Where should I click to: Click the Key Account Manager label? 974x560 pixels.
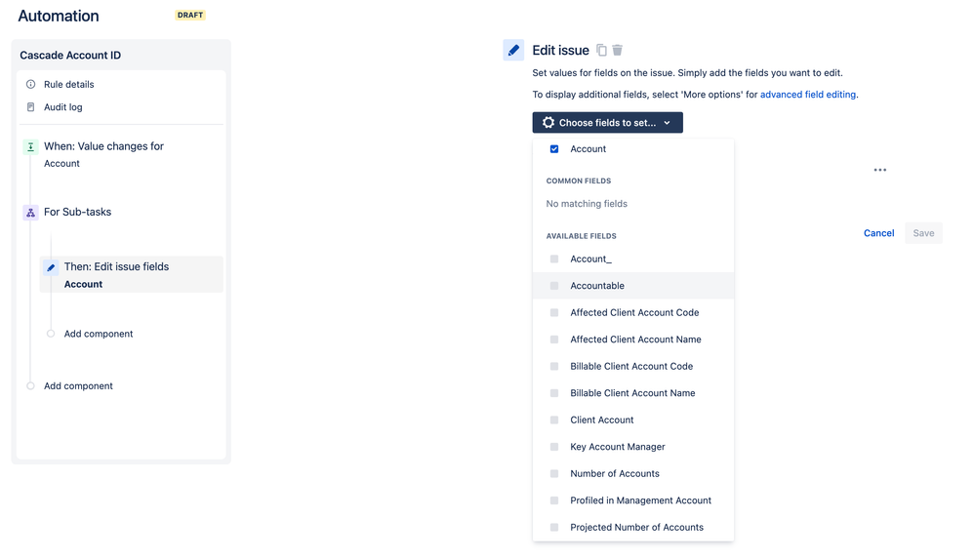(x=618, y=447)
